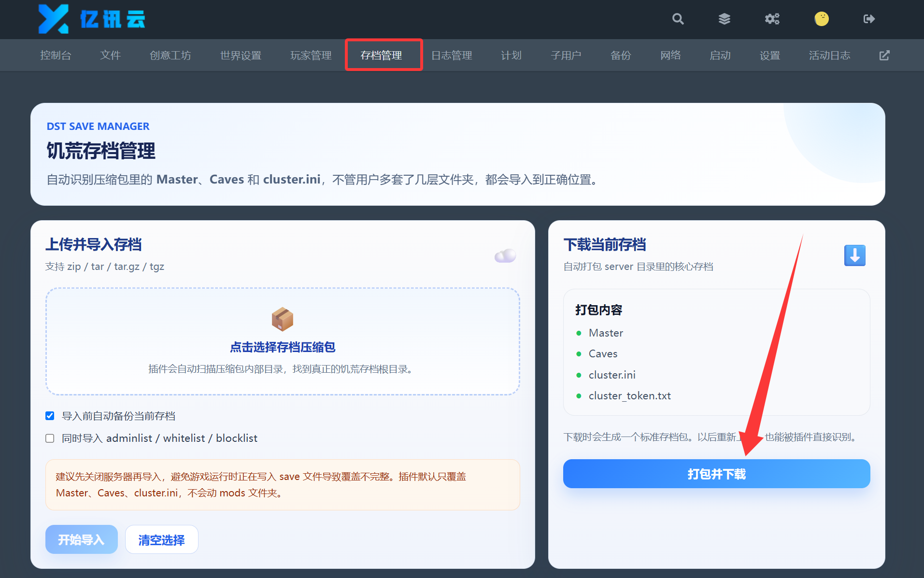Click the dashed archive drop zone description
The width and height of the screenshot is (924, 578).
282,369
